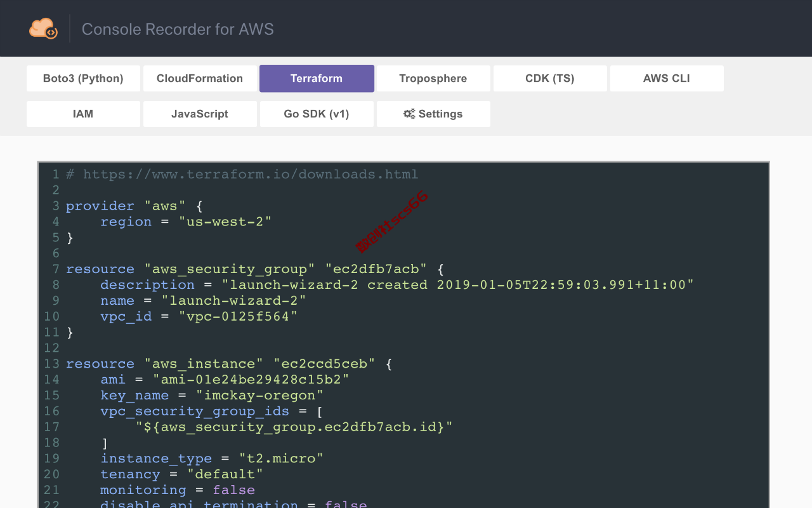
Task: Open the Boto3 (Python) tab
Action: 83,79
